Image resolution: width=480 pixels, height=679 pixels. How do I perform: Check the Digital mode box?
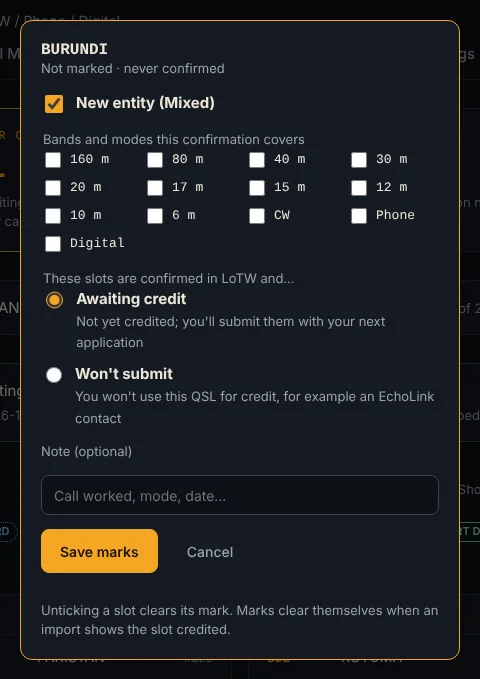click(x=53, y=244)
